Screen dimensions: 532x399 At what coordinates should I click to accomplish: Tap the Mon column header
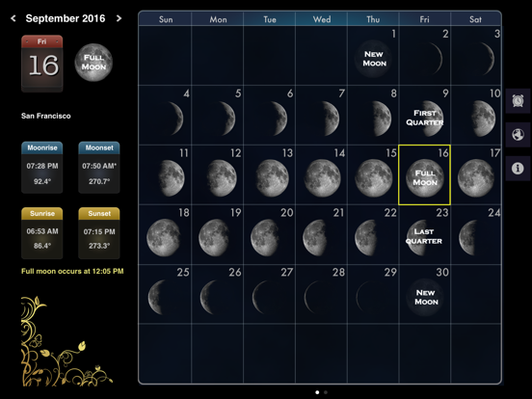pyautogui.click(x=218, y=19)
